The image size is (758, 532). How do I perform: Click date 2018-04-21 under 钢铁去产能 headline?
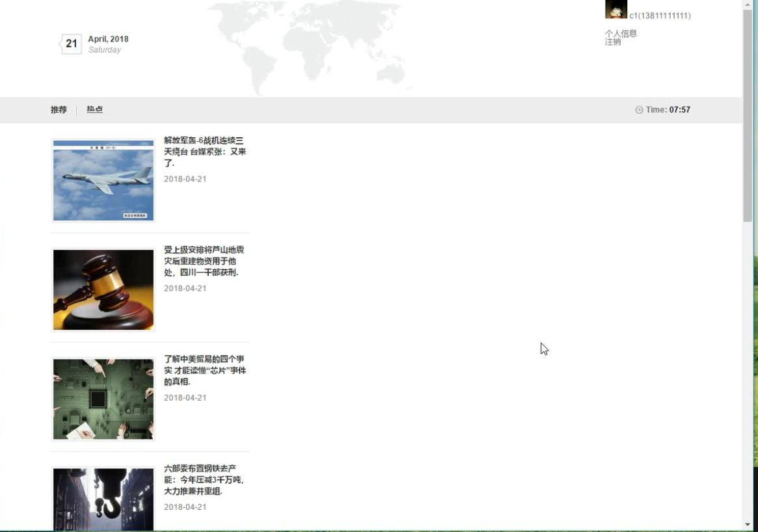(185, 507)
